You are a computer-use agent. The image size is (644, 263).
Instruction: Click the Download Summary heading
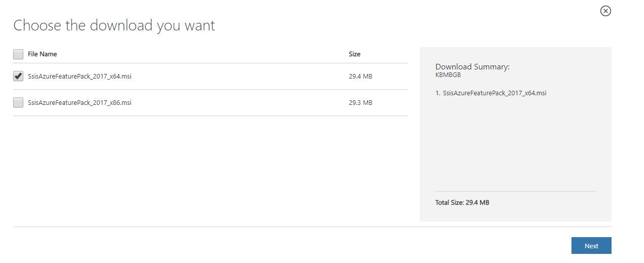pos(472,67)
